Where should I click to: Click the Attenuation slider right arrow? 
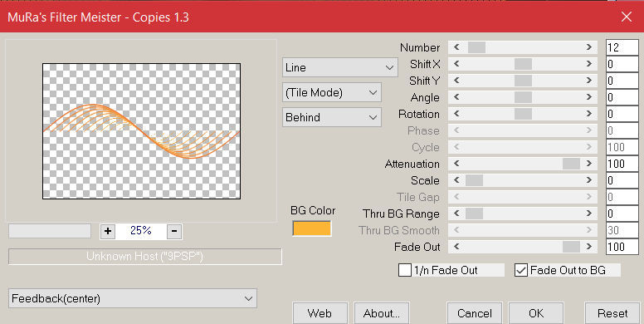tap(589, 164)
